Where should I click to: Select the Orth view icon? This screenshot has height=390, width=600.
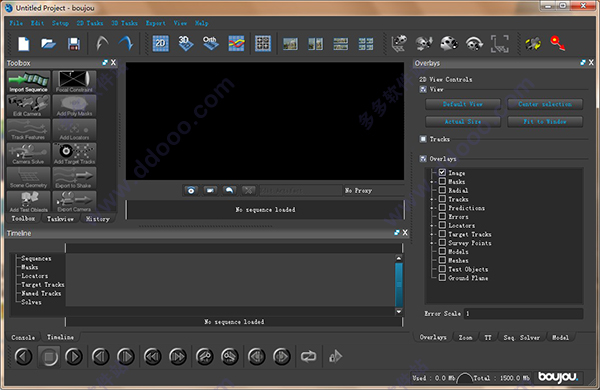pos(210,43)
